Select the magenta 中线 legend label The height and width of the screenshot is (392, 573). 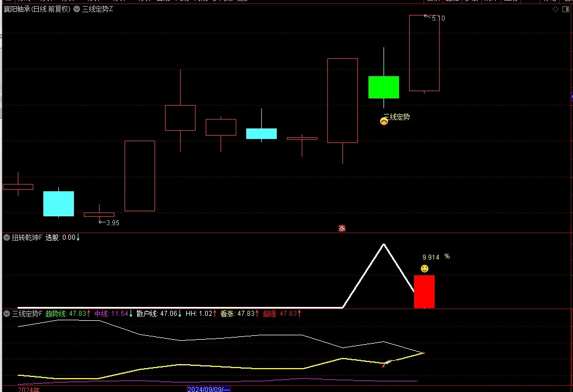101,314
